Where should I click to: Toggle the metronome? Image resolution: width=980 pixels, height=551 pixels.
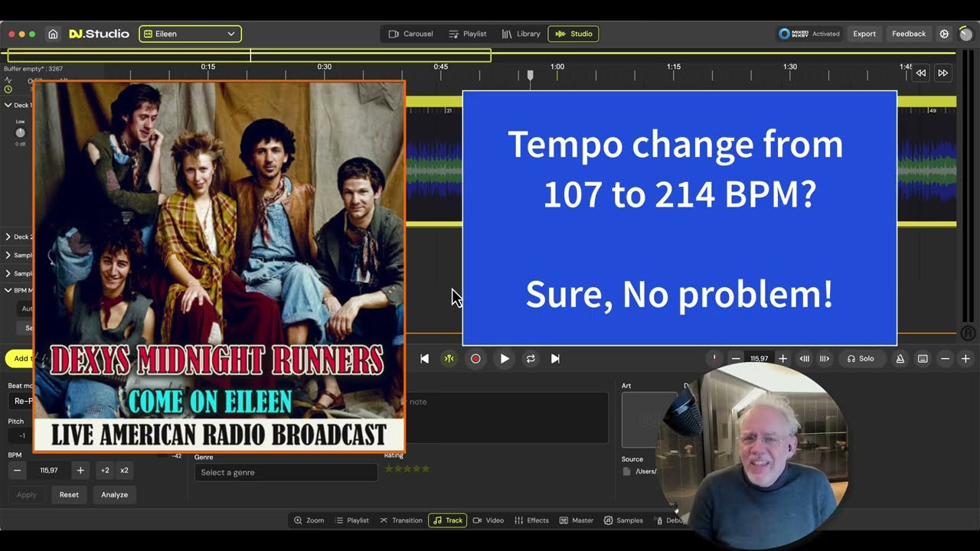900,358
